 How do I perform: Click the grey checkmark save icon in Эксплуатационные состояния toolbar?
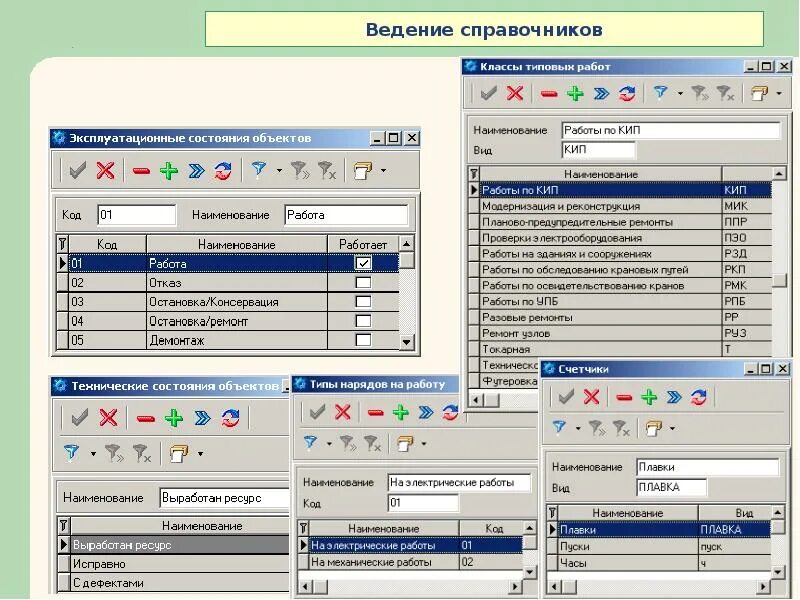click(77, 170)
